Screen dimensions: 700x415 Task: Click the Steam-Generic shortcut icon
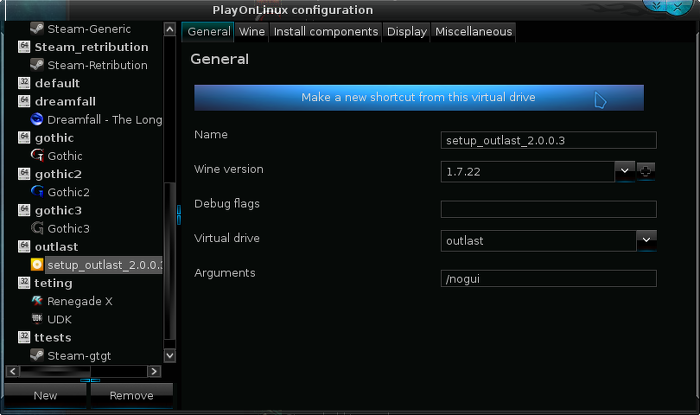[x=37, y=29]
